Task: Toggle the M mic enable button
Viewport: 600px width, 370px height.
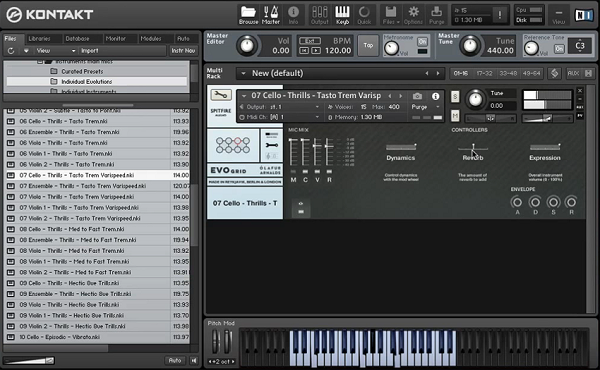Action: click(x=293, y=171)
